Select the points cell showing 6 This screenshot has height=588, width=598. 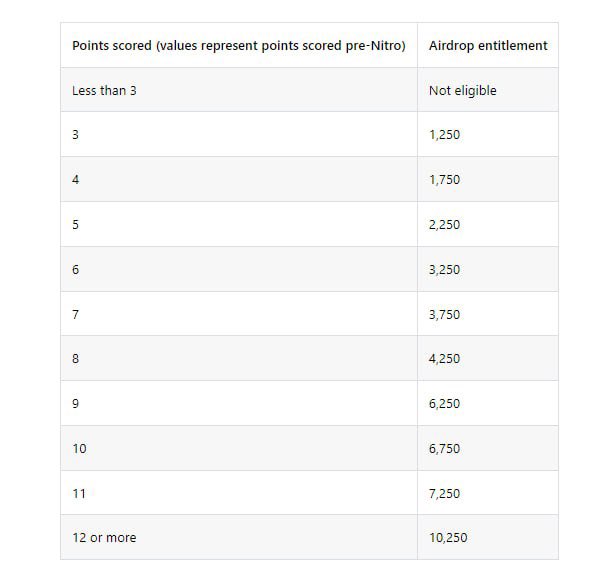pos(239,269)
